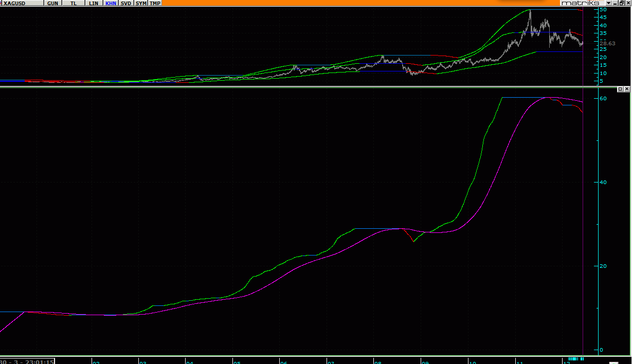Open the SYM toolbar option
The width and height of the screenshot is (632, 364).
click(141, 3)
